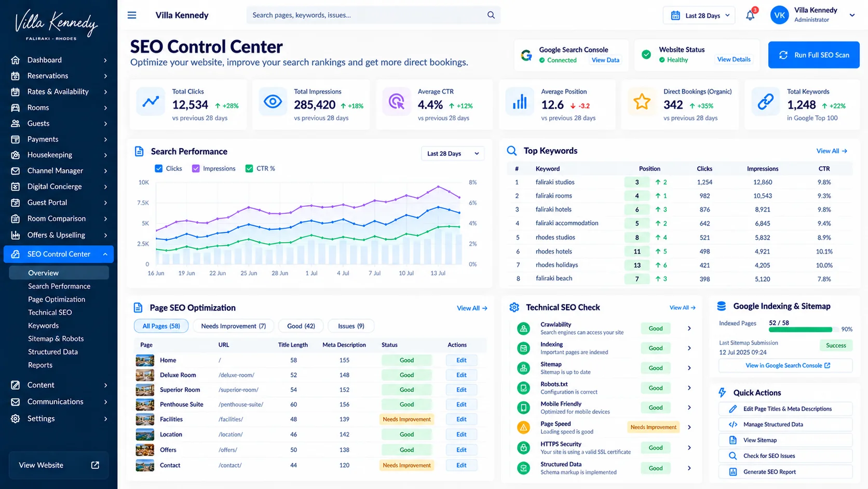Expand the Reservations sidebar menu
This screenshot has width=868, height=489.
(x=105, y=76)
